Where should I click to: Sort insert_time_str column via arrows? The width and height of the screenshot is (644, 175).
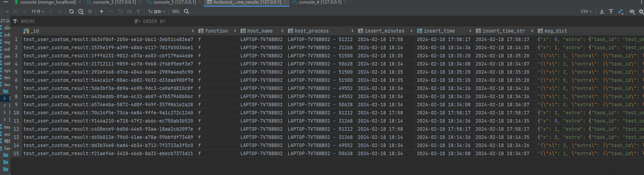point(532,31)
